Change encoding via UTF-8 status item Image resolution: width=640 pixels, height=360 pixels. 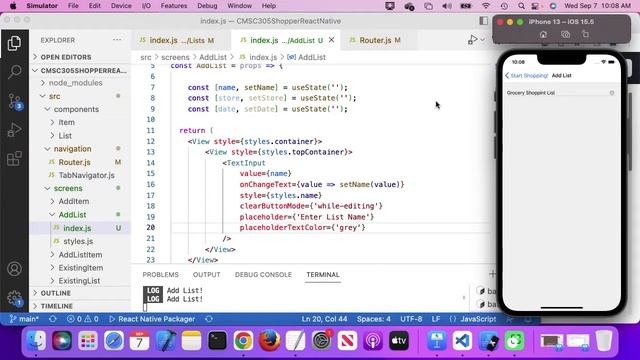tap(411, 319)
